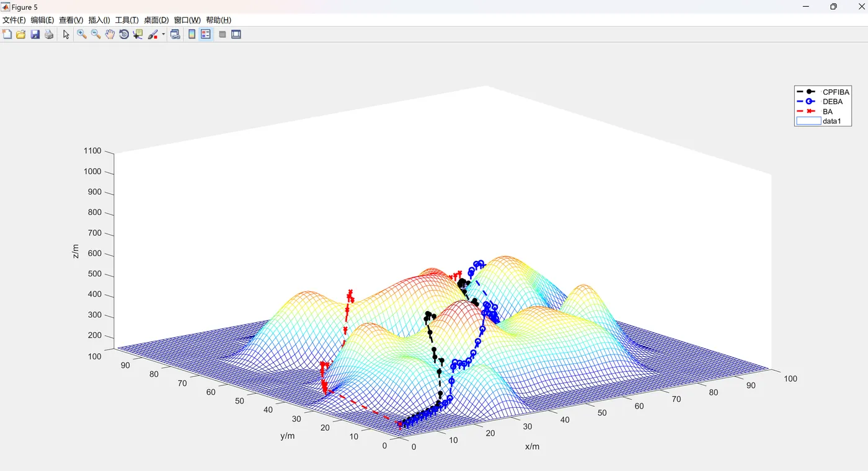Activate the Zoom In magnifier tool
Image resolution: width=868 pixels, height=471 pixels.
(x=82, y=35)
